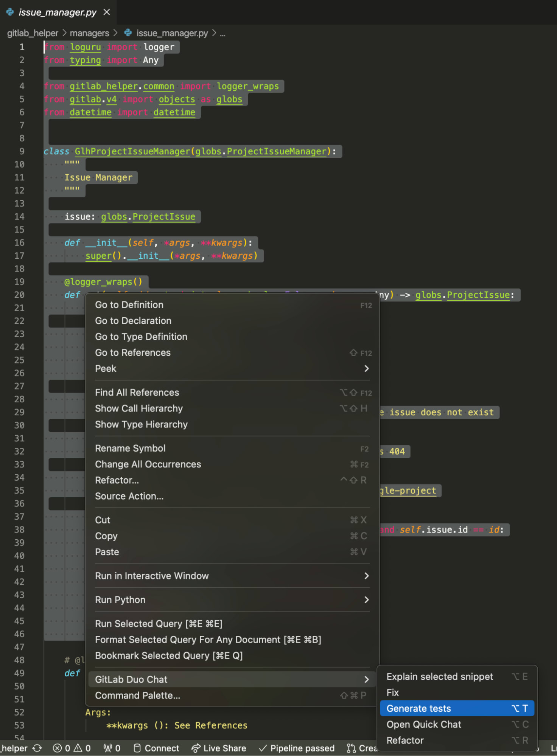Open managers breadcrumb segment
The height and width of the screenshot is (756, 557).
[x=89, y=33]
